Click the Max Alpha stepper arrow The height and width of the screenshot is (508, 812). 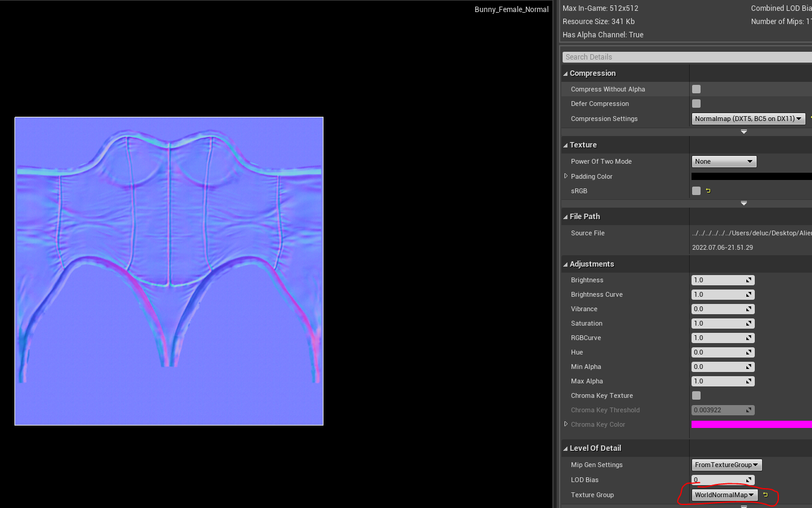click(749, 381)
